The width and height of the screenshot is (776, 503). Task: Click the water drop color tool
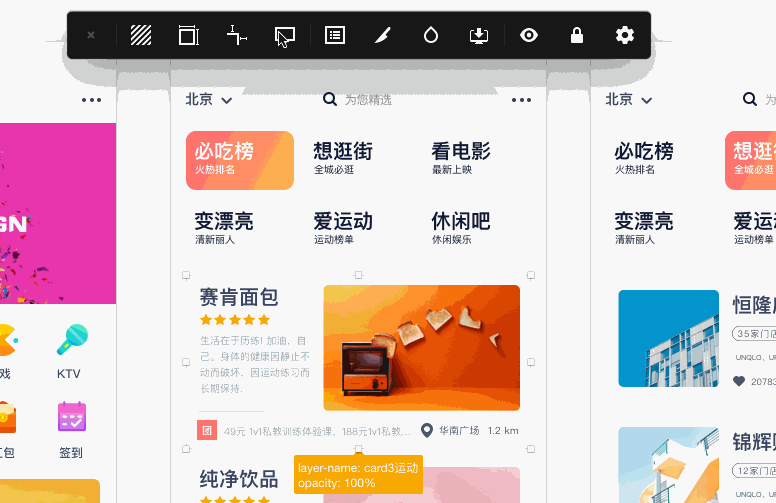coord(431,35)
